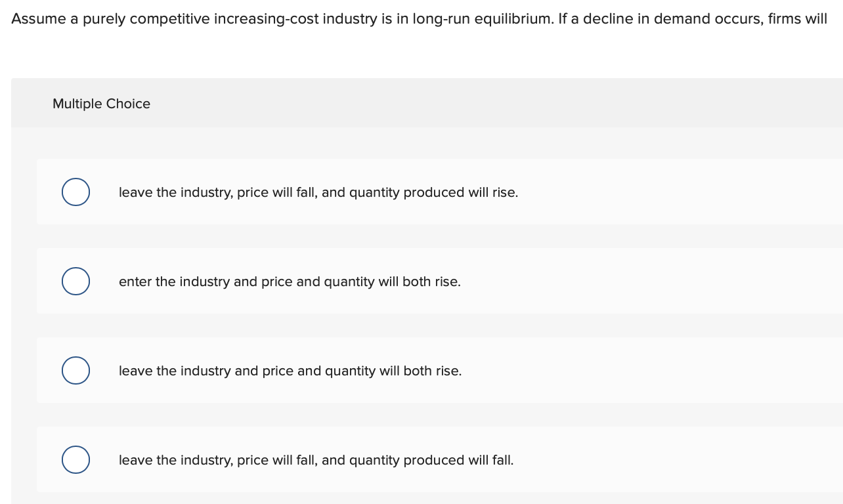
Task: Select radio button for 'price will fall, quantity produced will rise'
Action: click(x=76, y=192)
